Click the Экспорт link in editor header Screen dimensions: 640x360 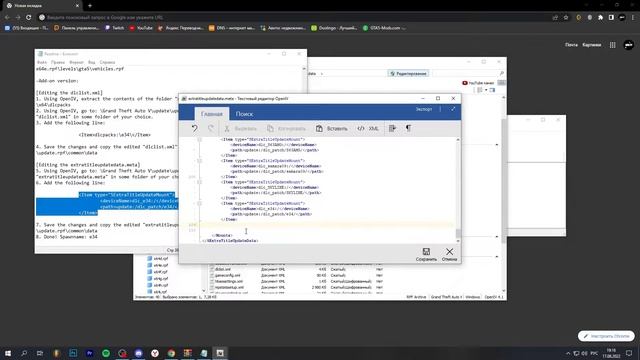[x=424, y=109]
